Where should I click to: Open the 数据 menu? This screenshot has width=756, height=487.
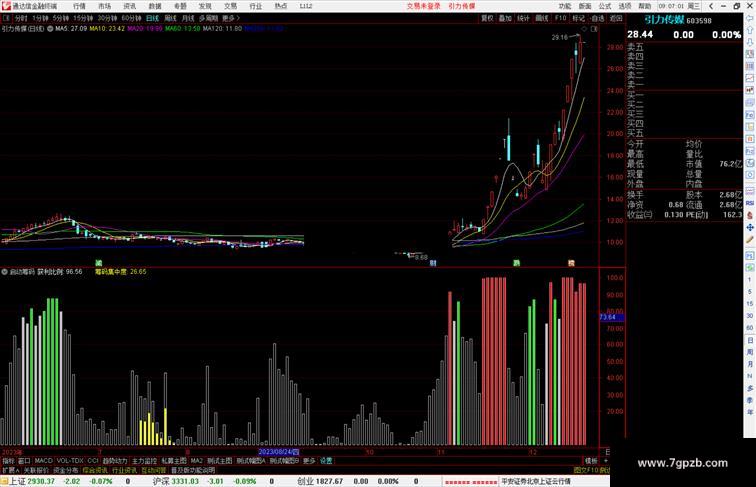(x=155, y=6)
